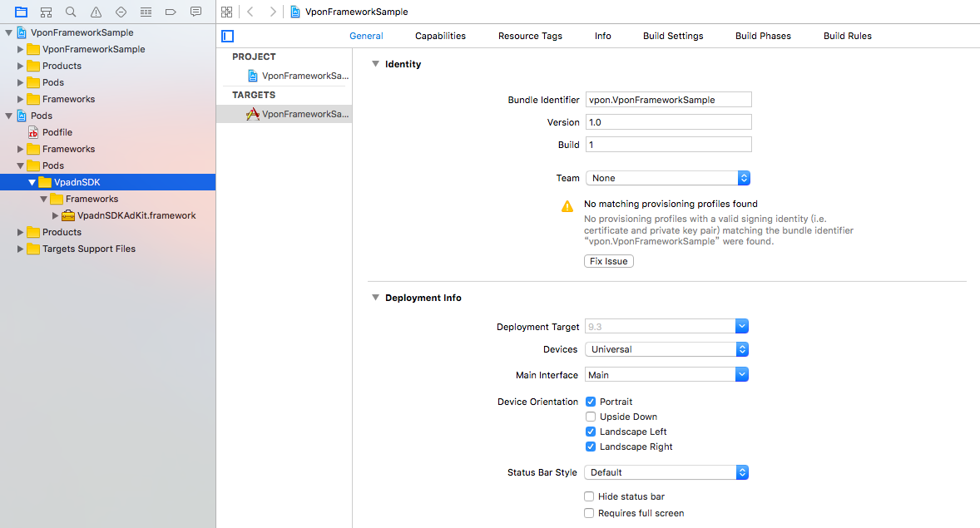Click the VponFrameworkSample file icon in jump bar

[x=295, y=12]
